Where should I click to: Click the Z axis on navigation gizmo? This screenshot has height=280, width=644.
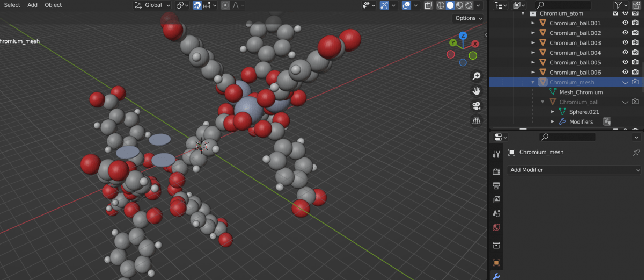[463, 36]
